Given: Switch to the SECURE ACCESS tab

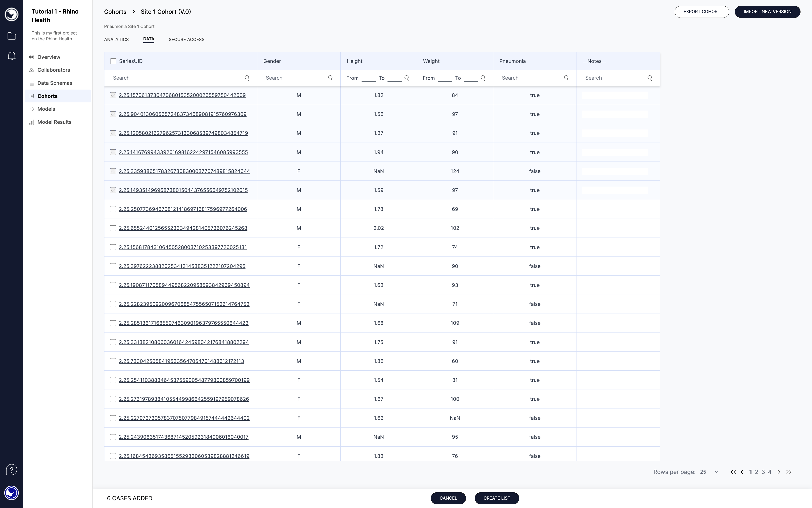Looking at the screenshot, I should [187, 39].
